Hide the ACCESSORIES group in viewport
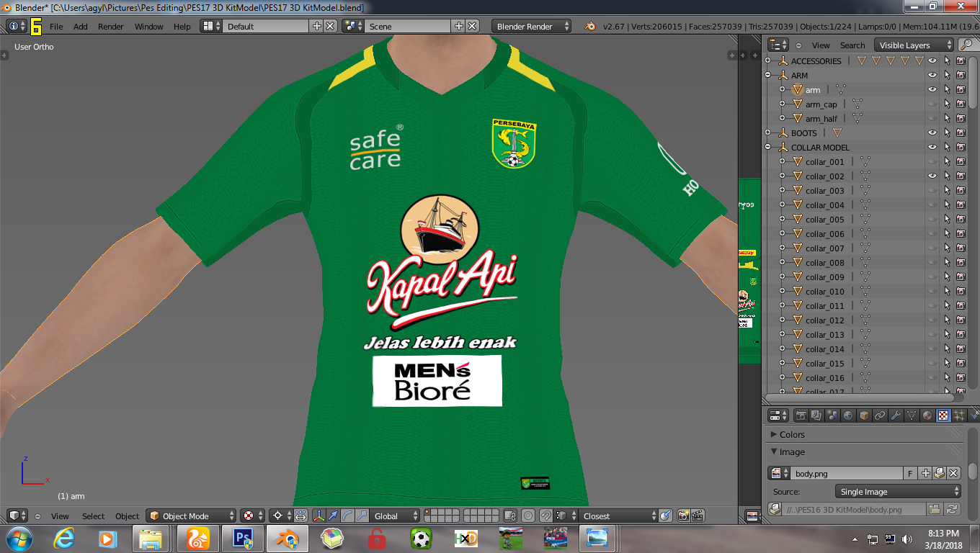980x553 pixels. [932, 61]
